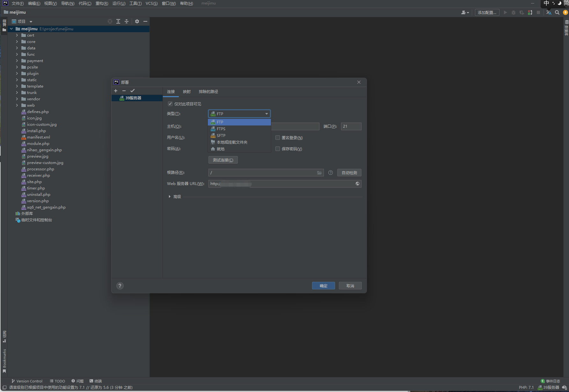Image resolution: width=569 pixels, height=392 pixels.
Task: Expand the 高级 advanced section
Action: 170,196
